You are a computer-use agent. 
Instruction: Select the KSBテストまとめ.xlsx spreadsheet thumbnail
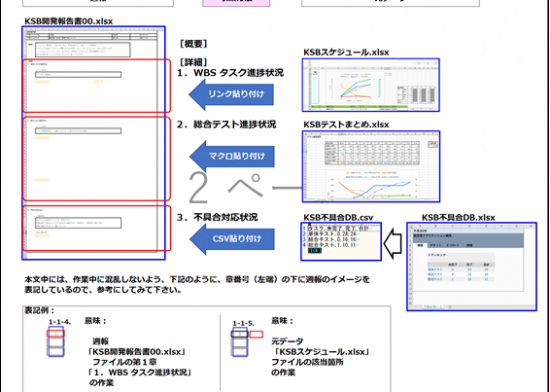(x=371, y=167)
